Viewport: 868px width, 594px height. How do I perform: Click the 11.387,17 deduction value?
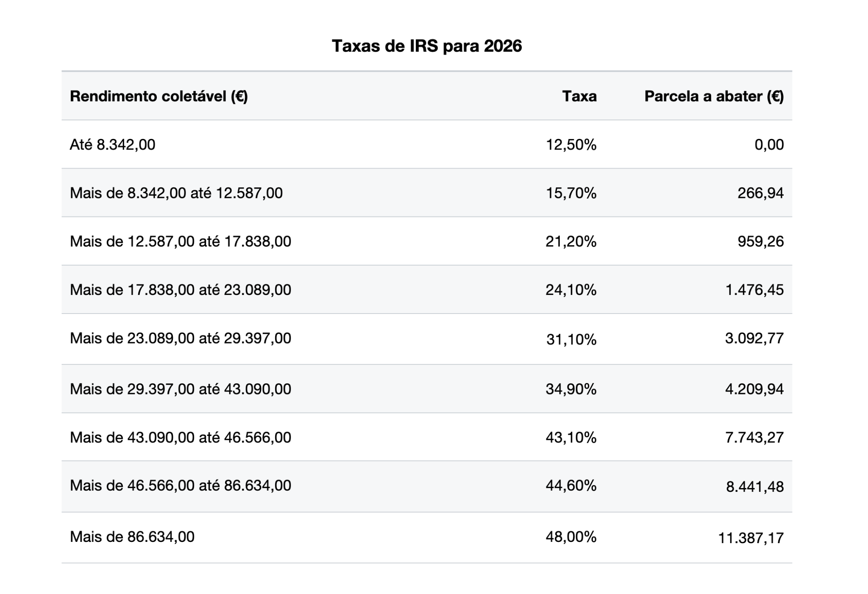click(x=751, y=538)
